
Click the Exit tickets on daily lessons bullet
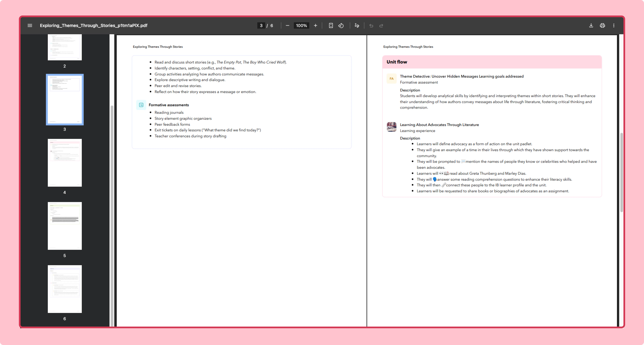pyautogui.click(x=208, y=130)
